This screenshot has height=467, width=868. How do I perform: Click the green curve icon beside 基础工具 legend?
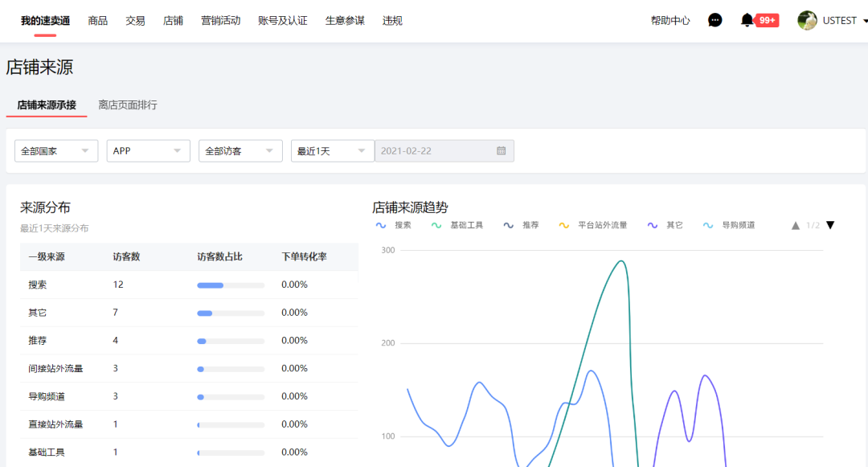(437, 225)
